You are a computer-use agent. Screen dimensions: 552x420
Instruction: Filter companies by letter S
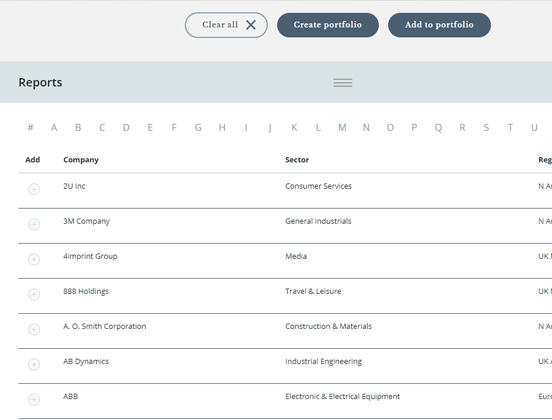[486, 127]
